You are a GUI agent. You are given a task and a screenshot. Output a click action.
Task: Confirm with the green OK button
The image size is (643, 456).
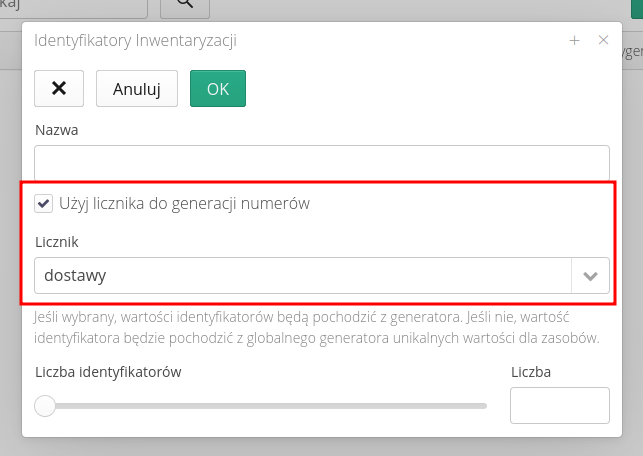(x=218, y=88)
